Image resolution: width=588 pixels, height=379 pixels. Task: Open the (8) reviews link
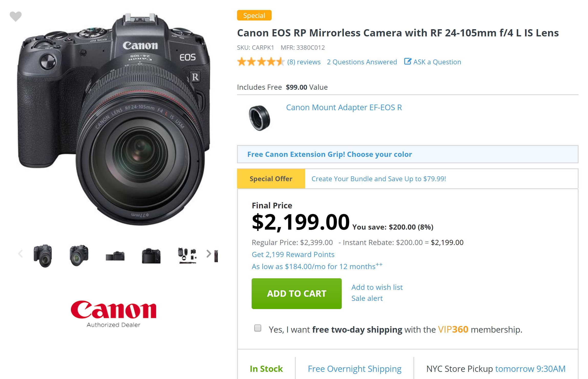[x=304, y=62]
